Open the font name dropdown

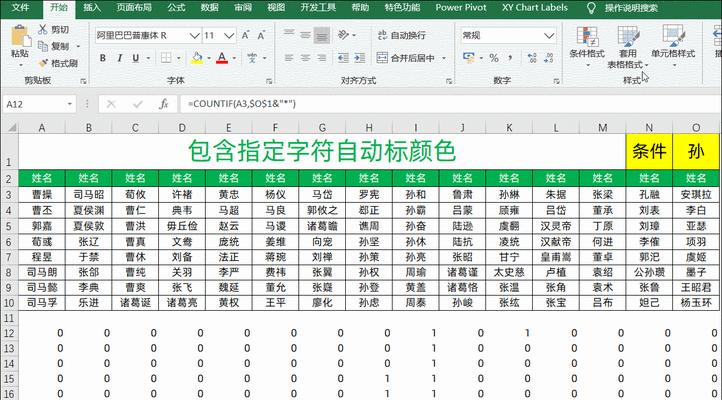pyautogui.click(x=194, y=35)
